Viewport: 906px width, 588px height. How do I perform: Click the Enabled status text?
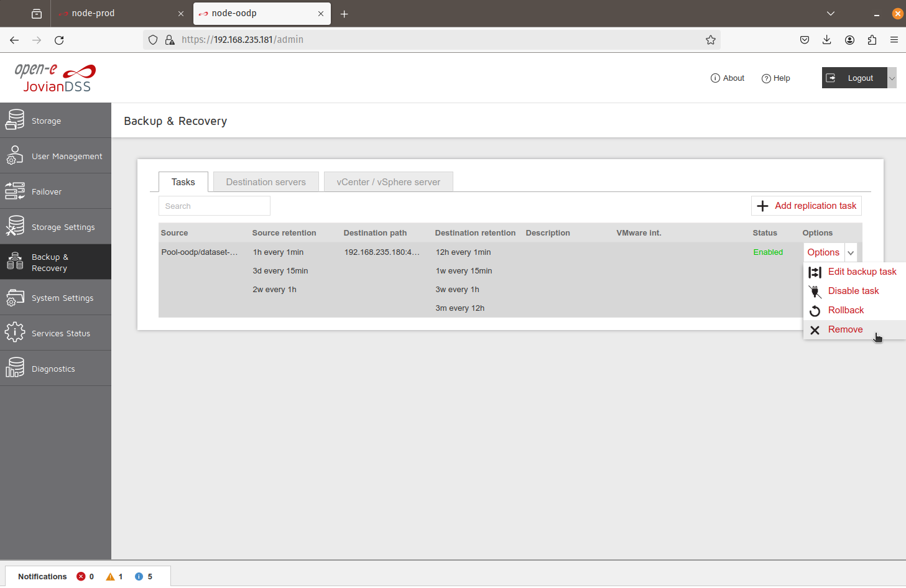(x=768, y=252)
